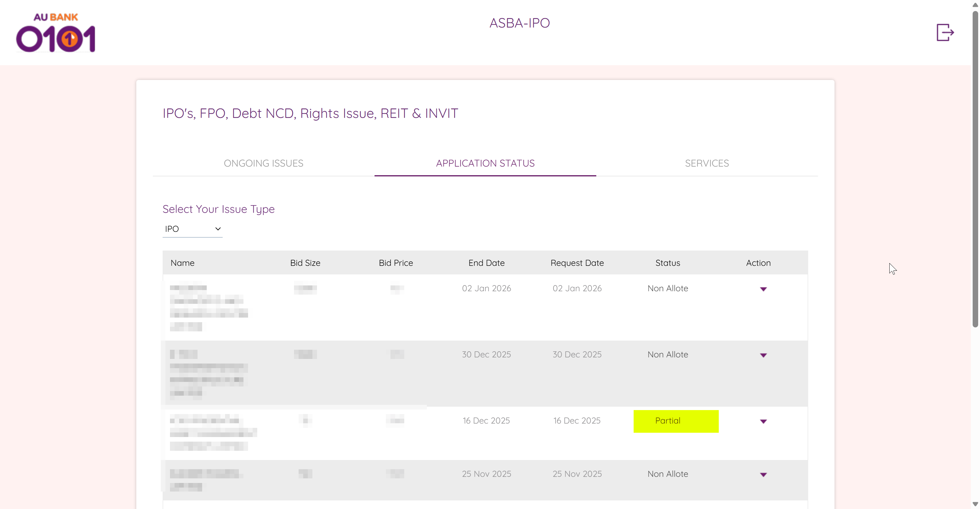The height and width of the screenshot is (509, 980).
Task: Click the Status column header
Action: 668,263
